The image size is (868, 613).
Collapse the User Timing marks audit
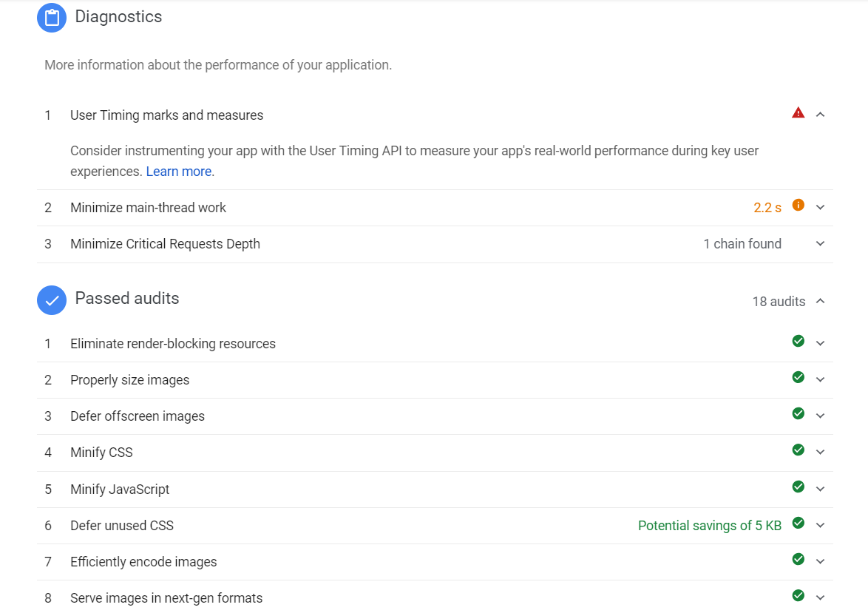pyautogui.click(x=820, y=115)
